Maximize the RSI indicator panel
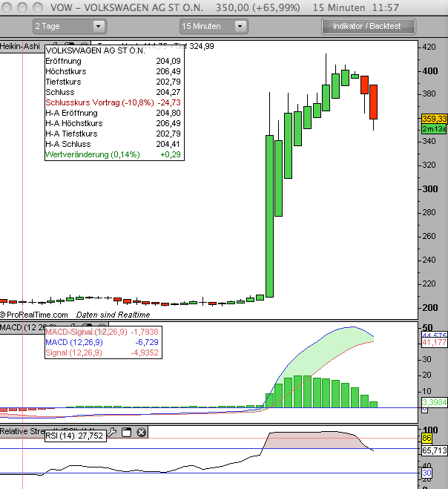Viewport: 448px width, 489px height. click(x=126, y=433)
